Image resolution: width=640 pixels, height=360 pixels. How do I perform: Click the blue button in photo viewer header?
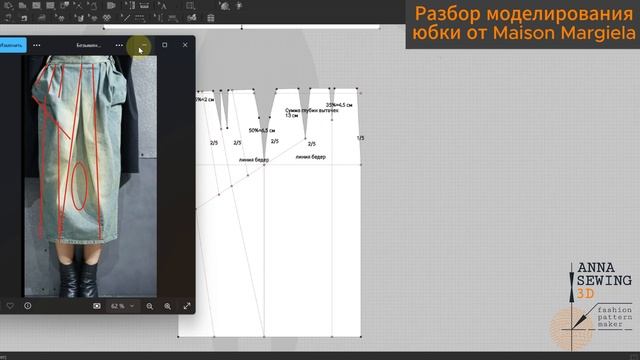coord(13,45)
